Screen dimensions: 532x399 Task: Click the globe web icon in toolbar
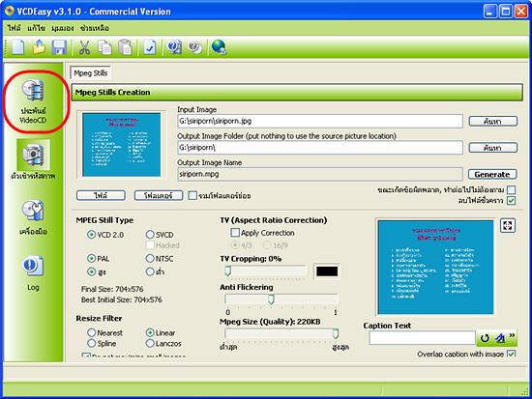tap(219, 47)
